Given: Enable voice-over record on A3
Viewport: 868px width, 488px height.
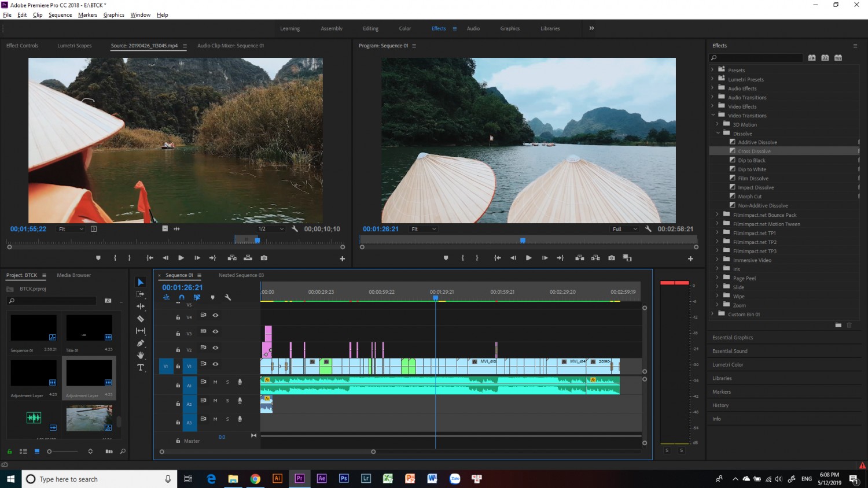Looking at the screenshot, I should [x=240, y=419].
